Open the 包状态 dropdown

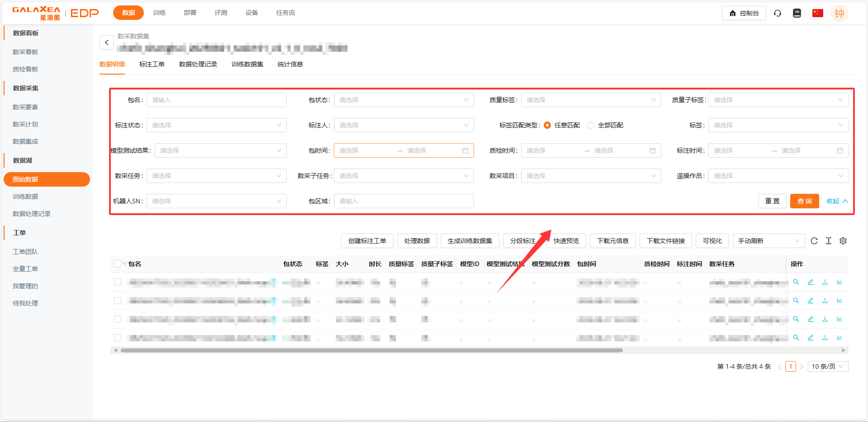coord(403,100)
